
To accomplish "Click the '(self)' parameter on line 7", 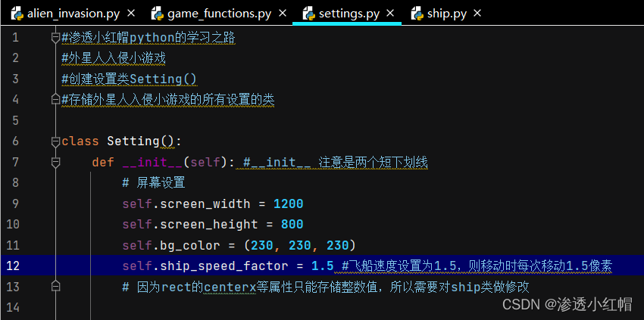I will pyautogui.click(x=205, y=163).
